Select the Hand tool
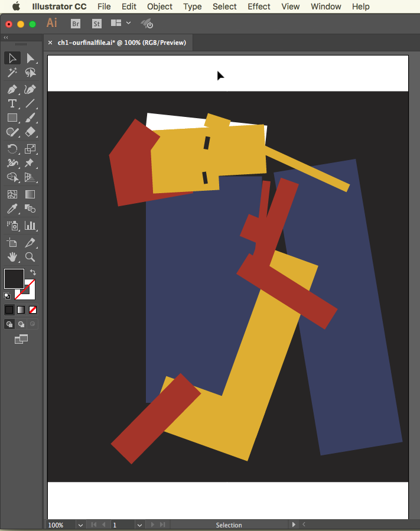 pyautogui.click(x=12, y=257)
